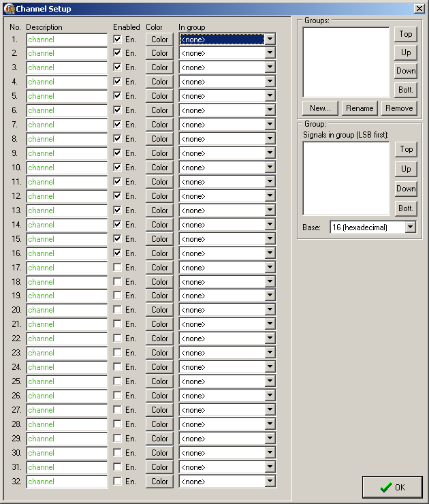The width and height of the screenshot is (429, 504).
Task: Click the Color button for channel 2
Action: (159, 53)
